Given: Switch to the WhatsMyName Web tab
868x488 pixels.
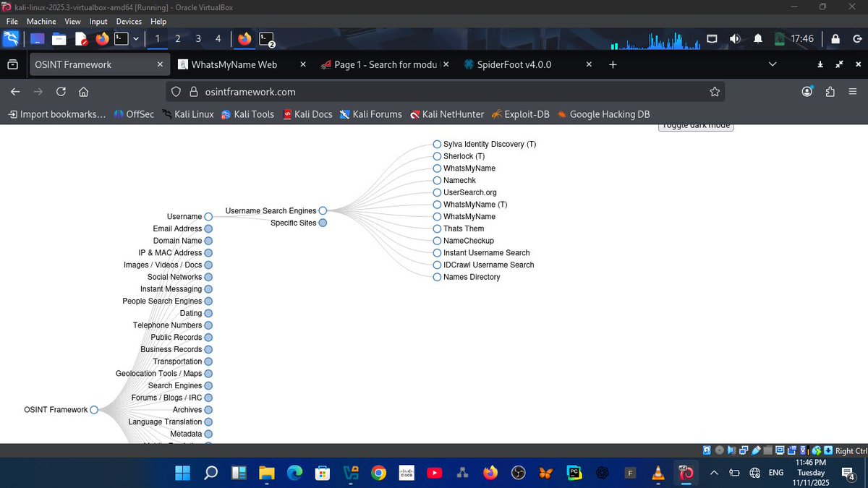Looking at the screenshot, I should (x=234, y=64).
